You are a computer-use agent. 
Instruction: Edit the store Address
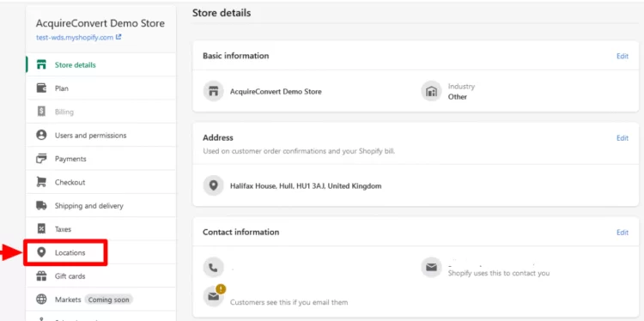tap(623, 138)
